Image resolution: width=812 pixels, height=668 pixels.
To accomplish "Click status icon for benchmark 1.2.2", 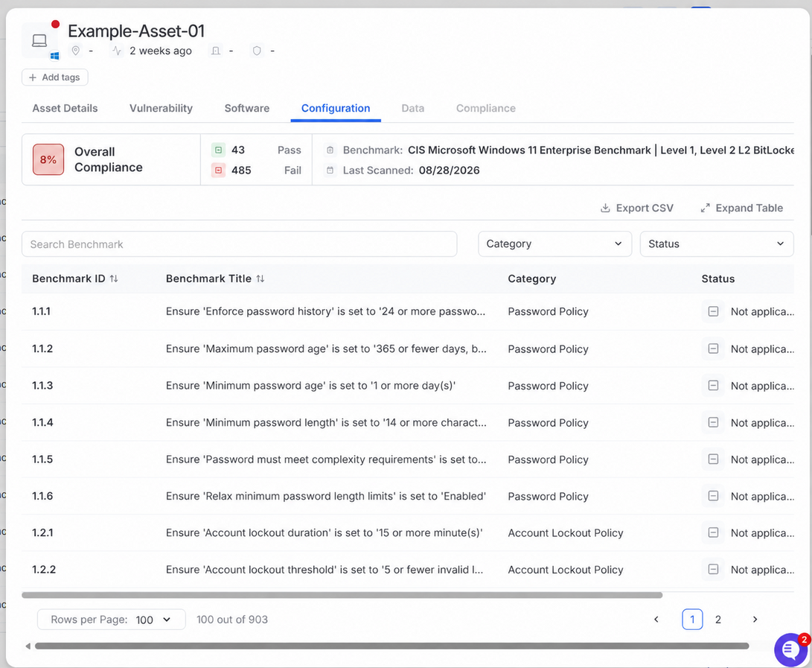I will coord(713,570).
